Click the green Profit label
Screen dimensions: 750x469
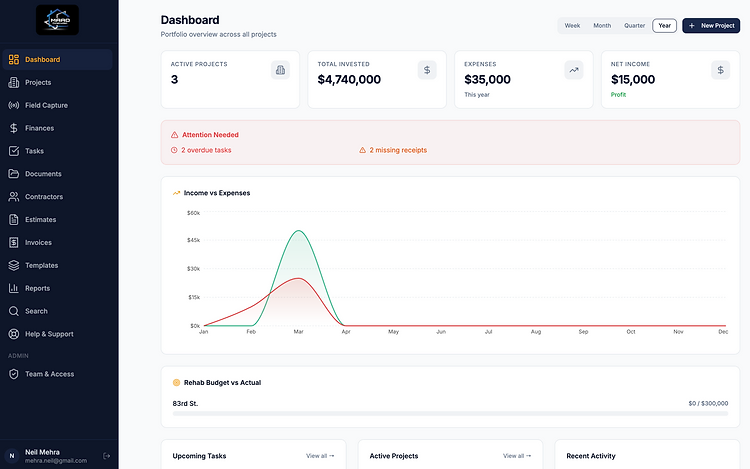coord(618,95)
